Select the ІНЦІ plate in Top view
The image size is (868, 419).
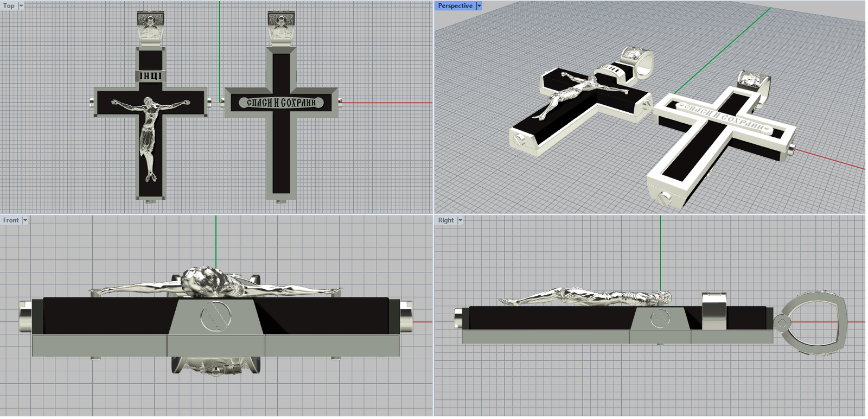point(150,76)
